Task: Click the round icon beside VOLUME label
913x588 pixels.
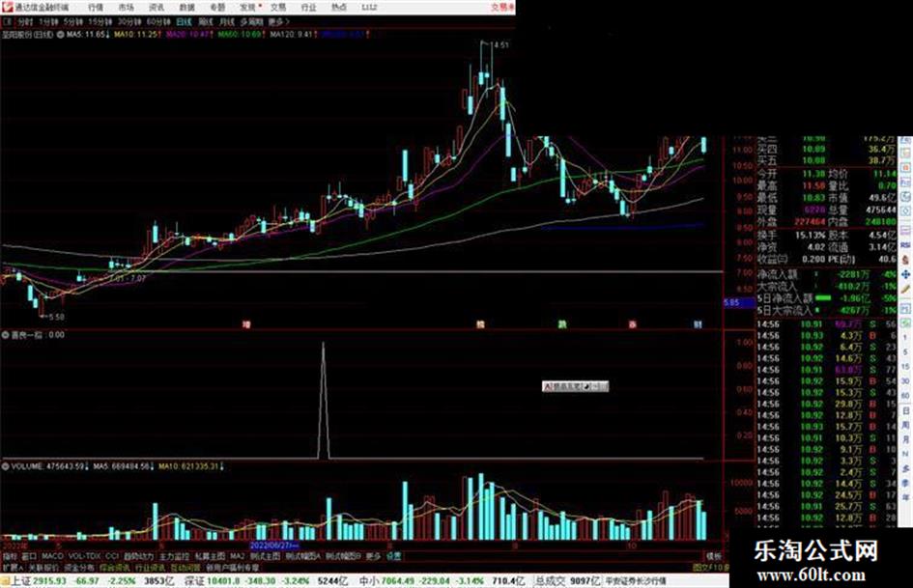Action: click(x=5, y=466)
